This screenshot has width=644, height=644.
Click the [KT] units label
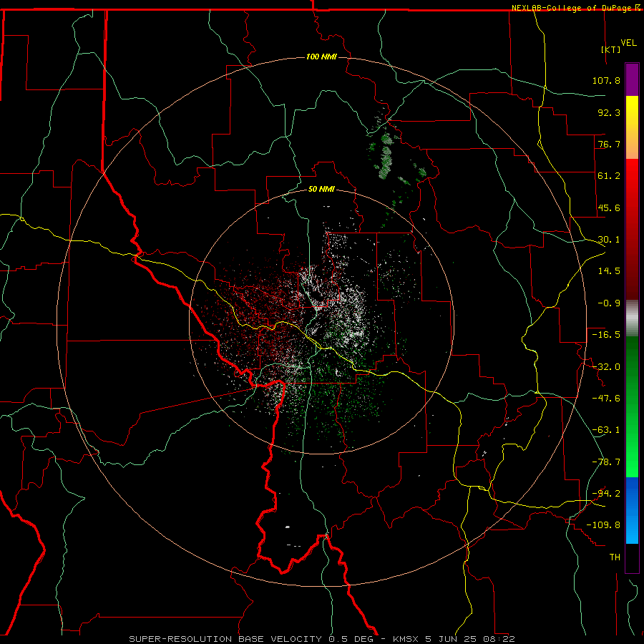pos(611,49)
